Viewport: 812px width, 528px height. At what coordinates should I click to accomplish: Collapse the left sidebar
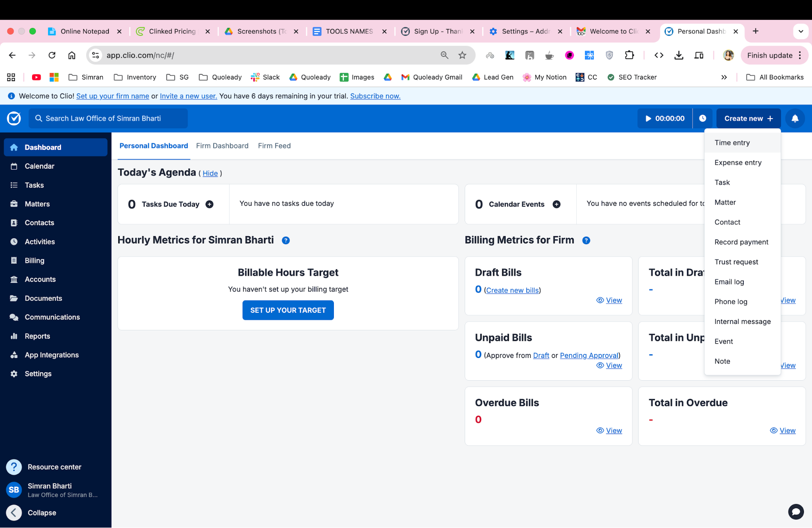click(x=14, y=513)
